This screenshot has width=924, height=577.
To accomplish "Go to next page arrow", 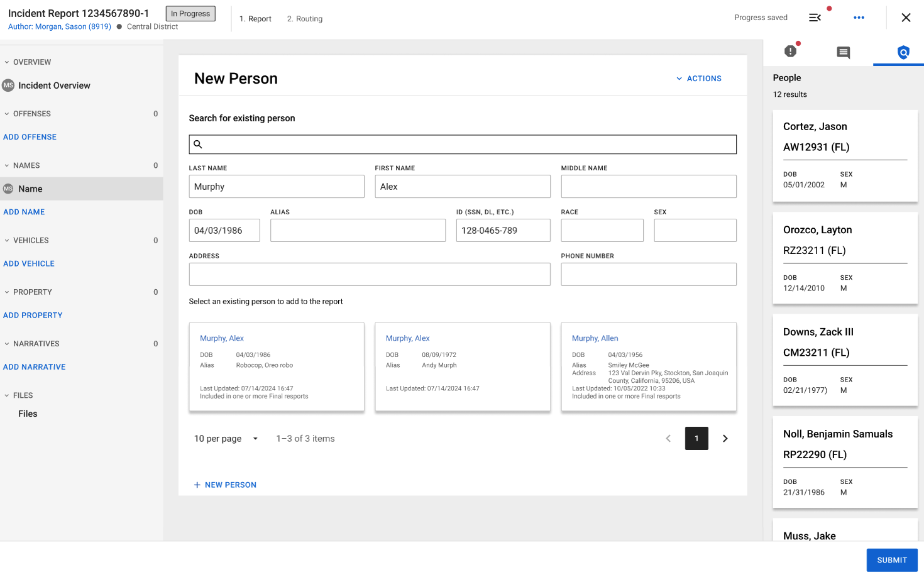I will (725, 439).
